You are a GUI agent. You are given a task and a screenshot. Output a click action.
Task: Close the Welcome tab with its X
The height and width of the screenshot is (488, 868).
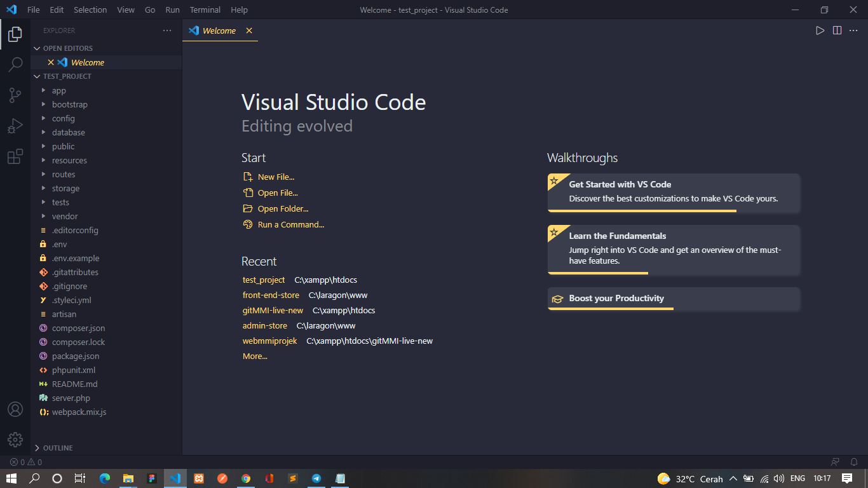(249, 30)
